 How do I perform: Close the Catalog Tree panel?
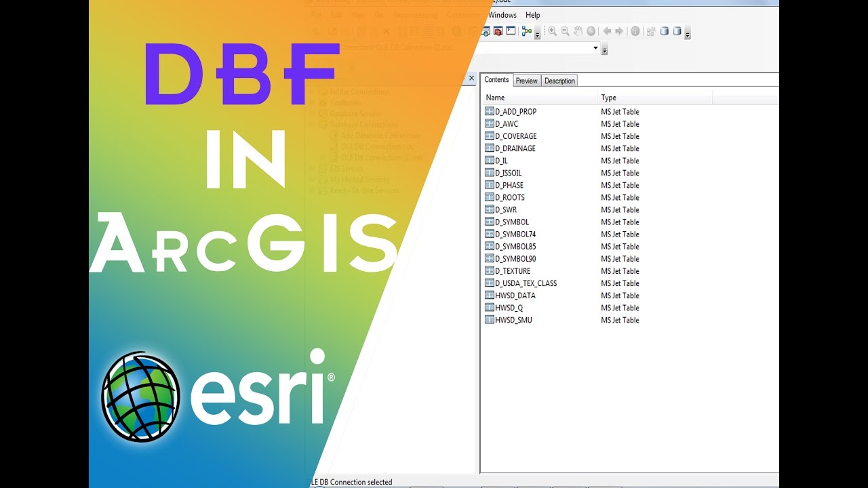point(472,79)
